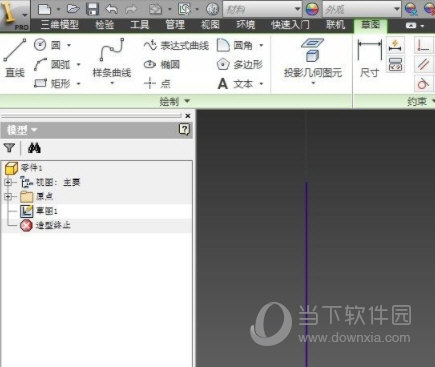Switch to the 管理 tab
Screen dimensions: 435x367
(x=175, y=25)
